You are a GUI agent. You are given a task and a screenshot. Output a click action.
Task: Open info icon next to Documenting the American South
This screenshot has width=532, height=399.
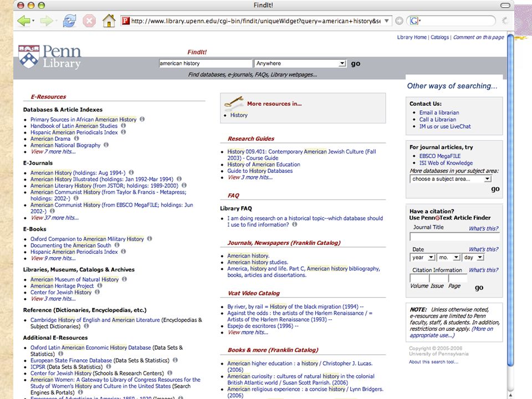(117, 245)
